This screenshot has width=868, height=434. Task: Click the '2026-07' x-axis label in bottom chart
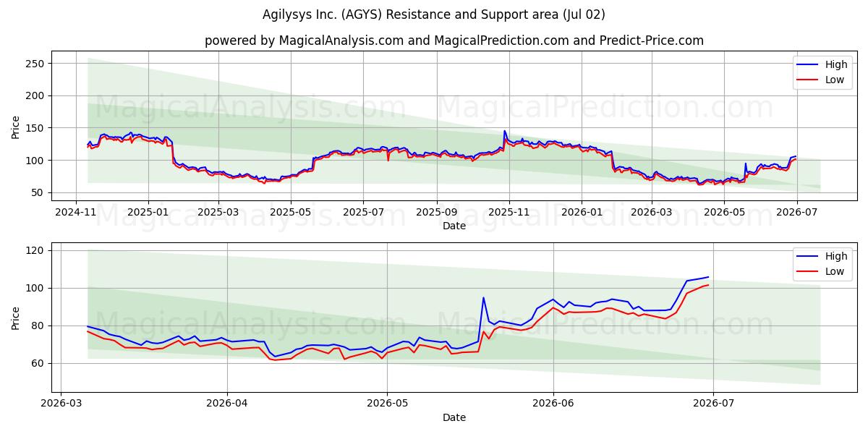713,404
